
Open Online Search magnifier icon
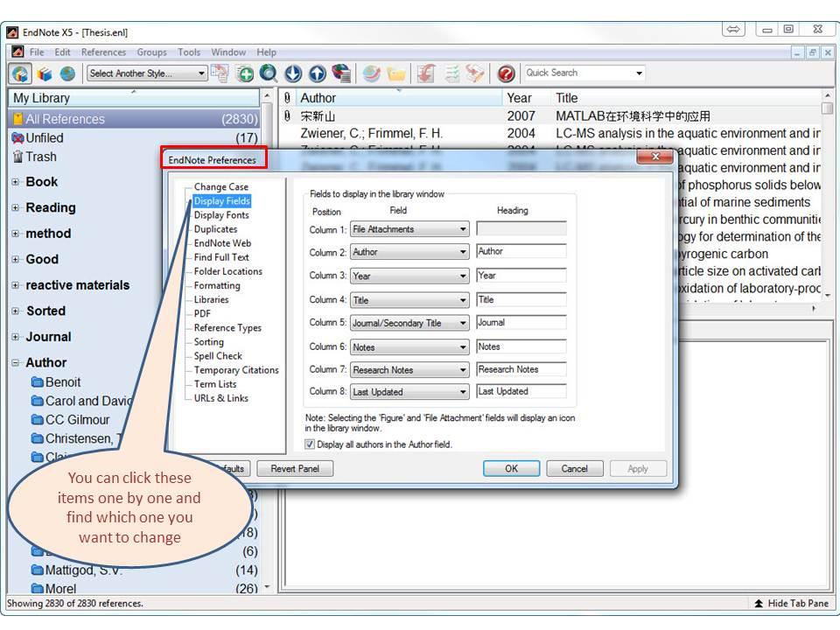pyautogui.click(x=269, y=73)
